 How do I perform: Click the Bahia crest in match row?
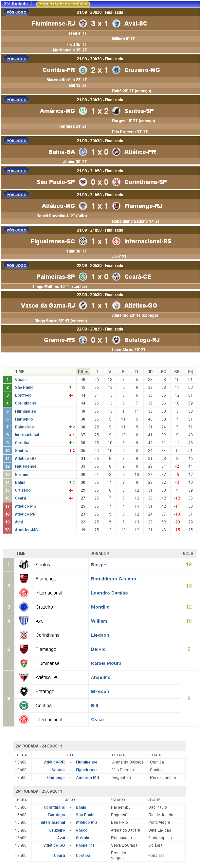click(x=83, y=152)
